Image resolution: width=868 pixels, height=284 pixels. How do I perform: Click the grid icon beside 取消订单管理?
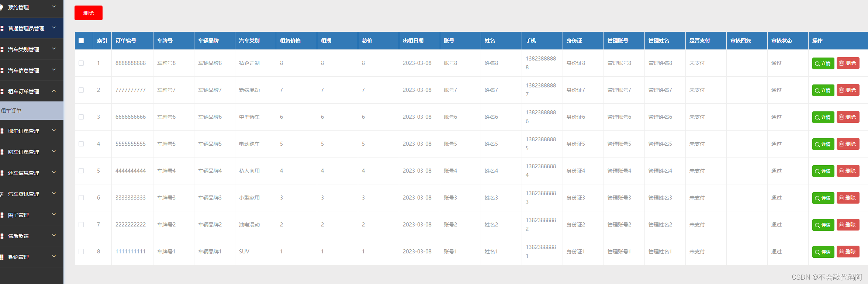(x=2, y=131)
